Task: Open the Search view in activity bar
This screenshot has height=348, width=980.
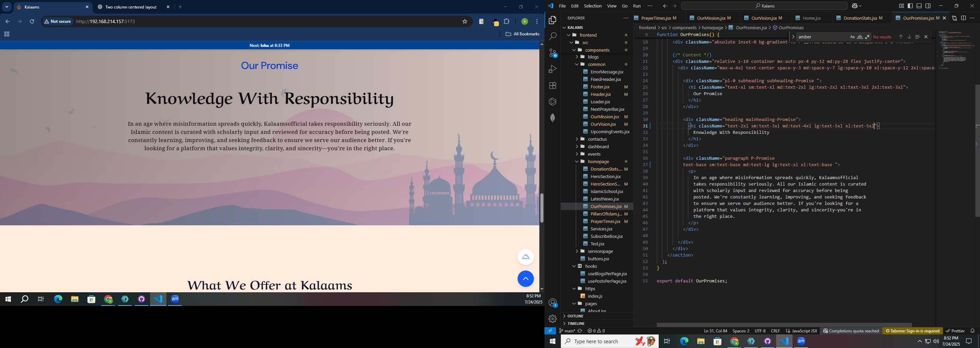Action: click(552, 36)
